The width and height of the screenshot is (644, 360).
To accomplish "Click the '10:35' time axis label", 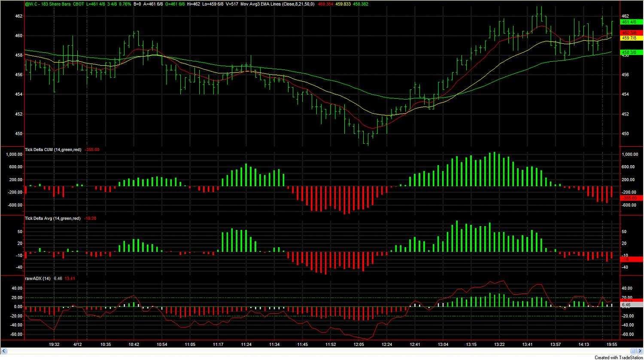I will point(106,344).
